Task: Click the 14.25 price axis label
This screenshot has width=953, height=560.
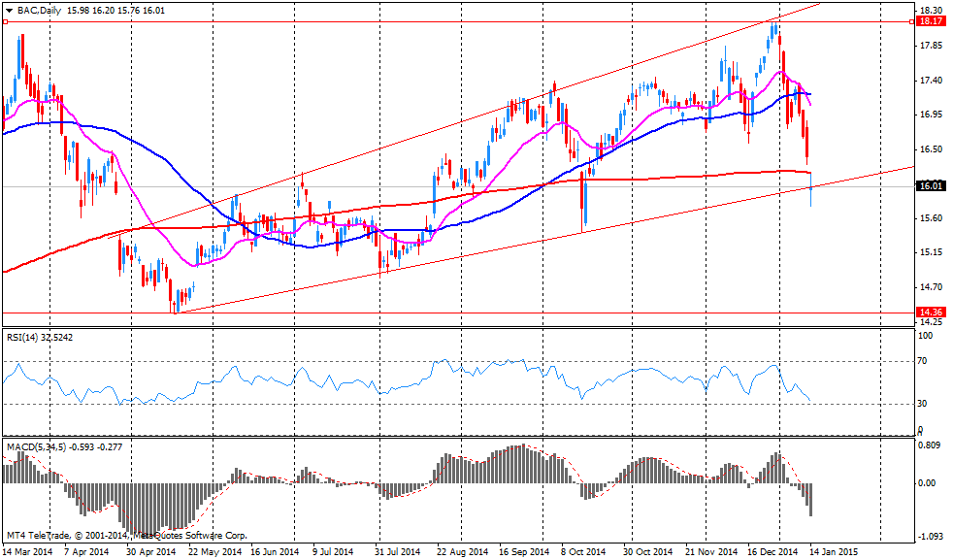Action: [931, 322]
